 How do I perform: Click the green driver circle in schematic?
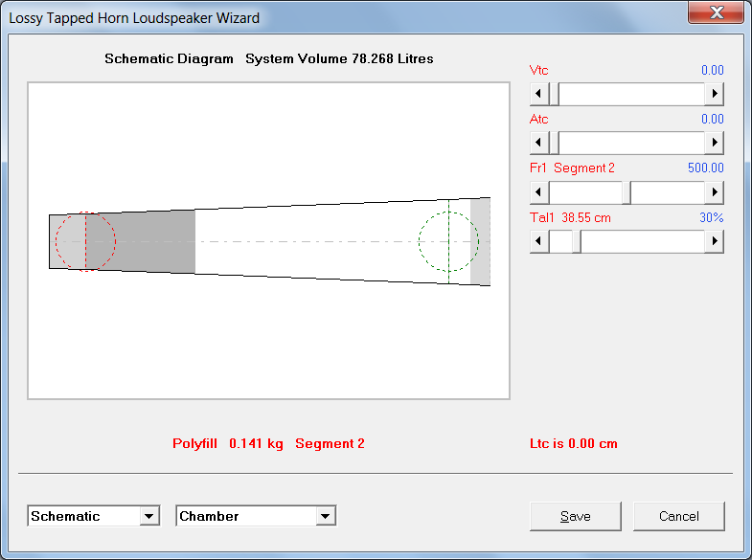pyautogui.click(x=448, y=242)
